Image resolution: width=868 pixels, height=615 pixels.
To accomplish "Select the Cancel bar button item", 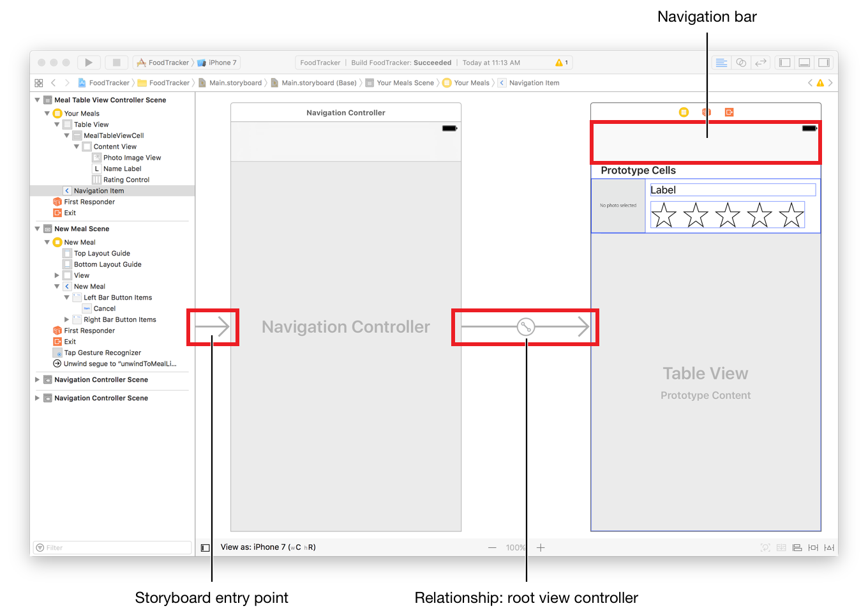I will tap(99, 308).
